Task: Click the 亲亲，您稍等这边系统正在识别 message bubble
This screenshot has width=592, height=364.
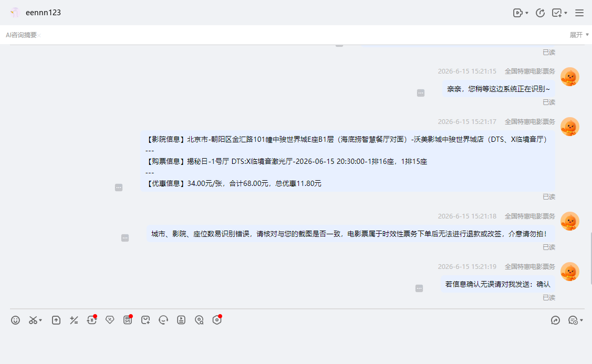Action: [x=498, y=89]
